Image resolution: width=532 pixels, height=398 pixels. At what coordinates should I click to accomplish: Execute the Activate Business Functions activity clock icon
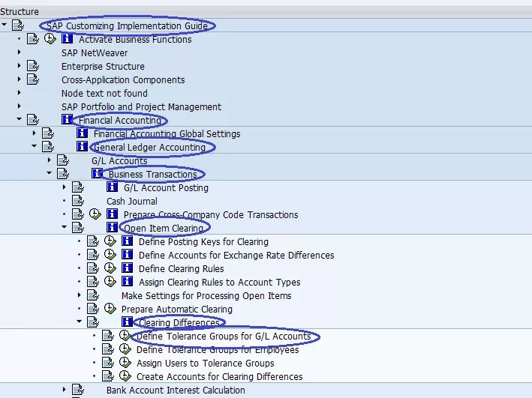50,39
